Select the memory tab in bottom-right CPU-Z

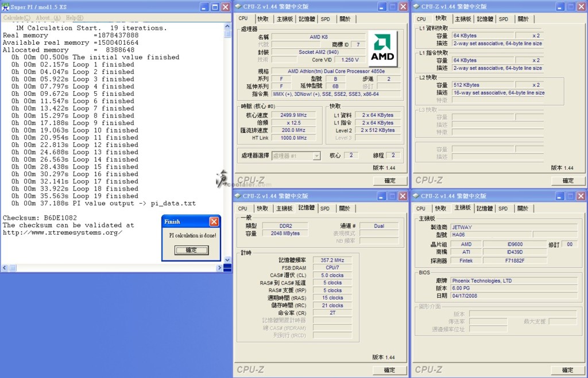pos(485,208)
